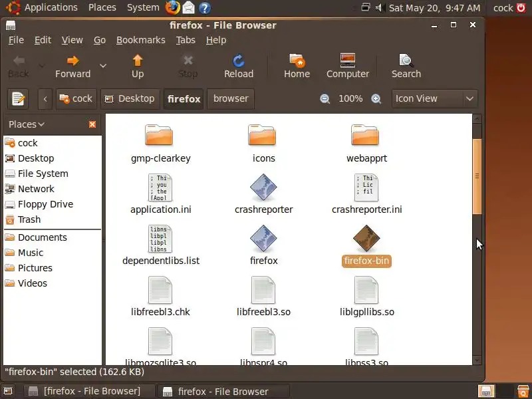Select the crashreporter executable icon
Image resolution: width=532 pixels, height=399 pixels.
[263, 187]
